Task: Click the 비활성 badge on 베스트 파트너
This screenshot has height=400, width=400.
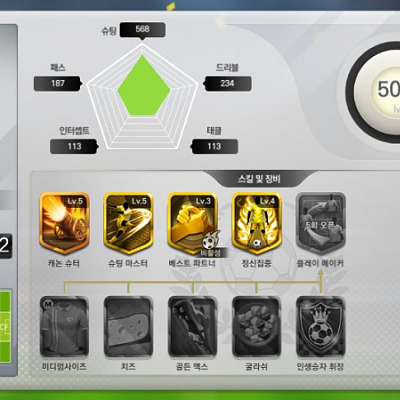Action: tap(214, 253)
